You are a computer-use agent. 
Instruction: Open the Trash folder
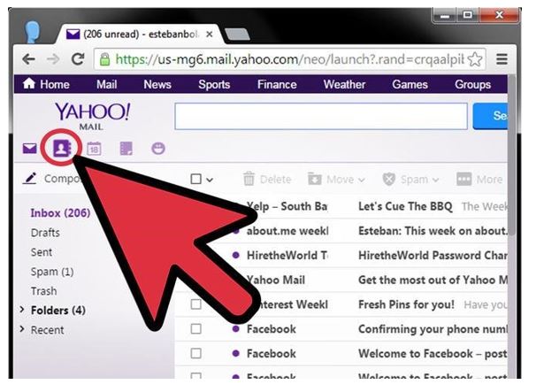[43, 291]
